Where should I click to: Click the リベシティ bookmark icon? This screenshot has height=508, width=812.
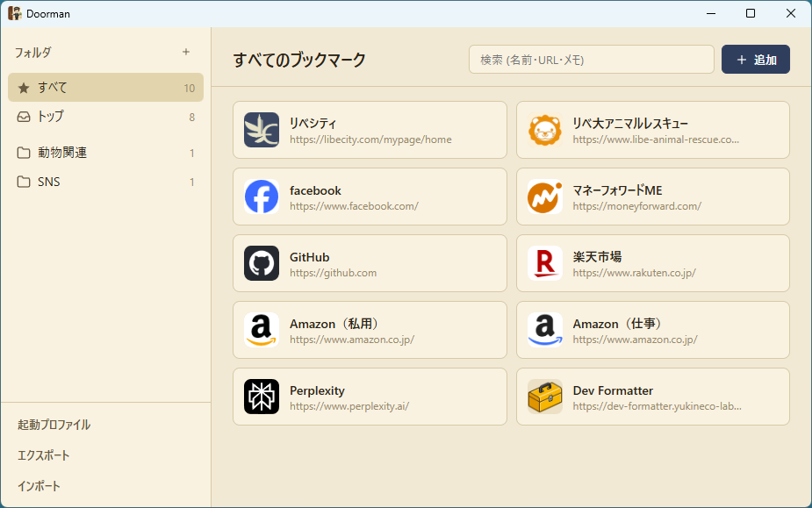pos(262,130)
